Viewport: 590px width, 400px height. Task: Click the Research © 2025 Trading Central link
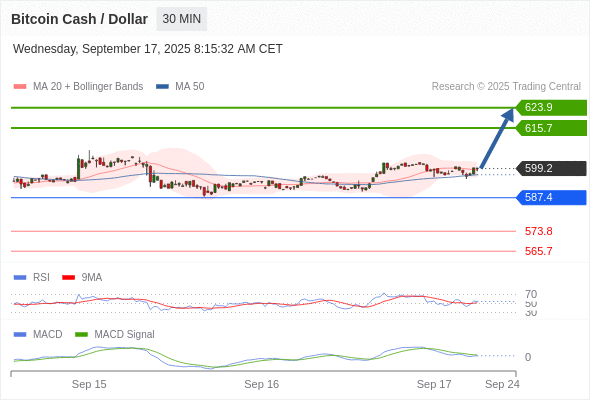(x=506, y=87)
